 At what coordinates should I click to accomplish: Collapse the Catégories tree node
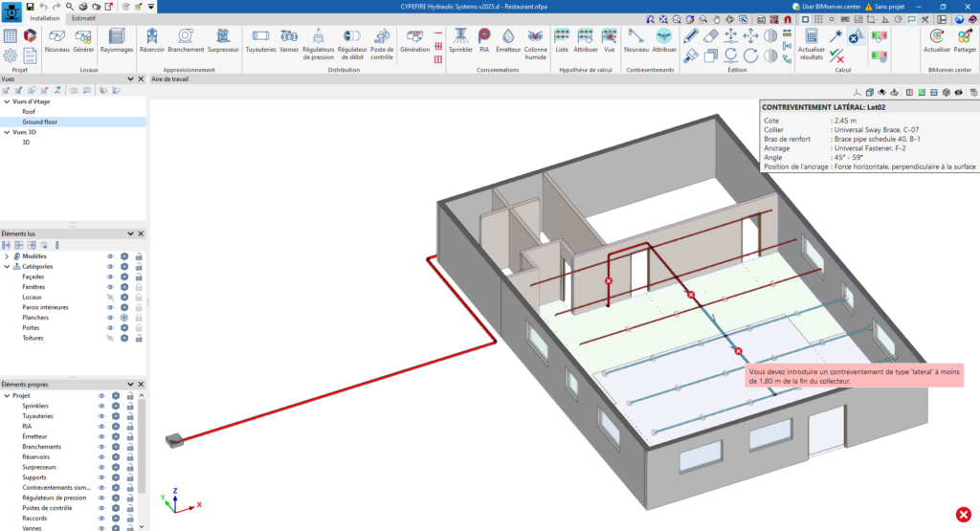coord(7,267)
